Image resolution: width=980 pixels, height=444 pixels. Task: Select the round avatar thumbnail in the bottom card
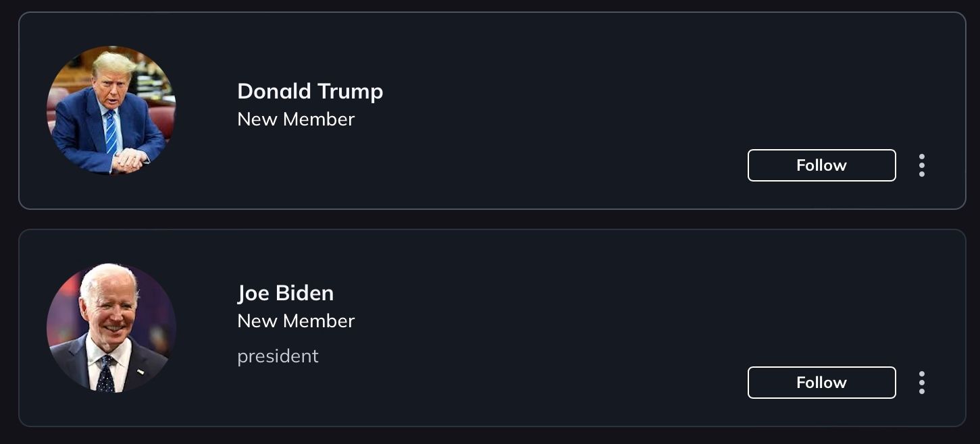[x=111, y=328]
